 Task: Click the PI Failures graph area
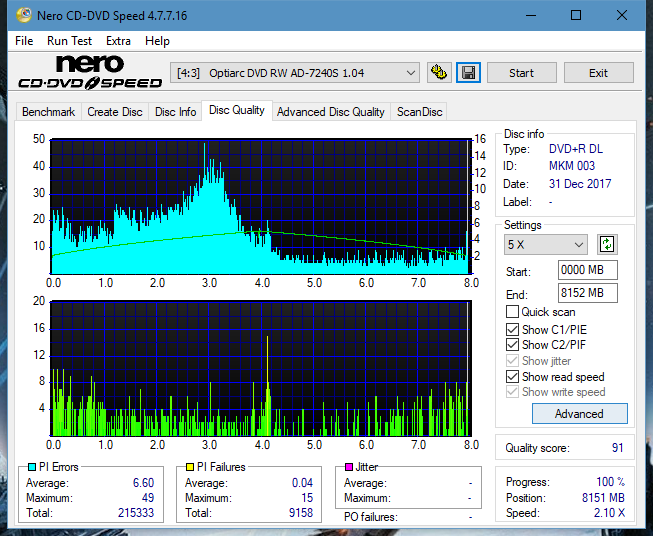(261, 368)
